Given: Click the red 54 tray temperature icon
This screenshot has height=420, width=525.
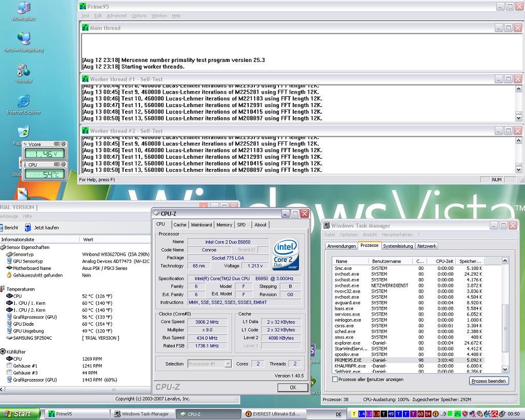Looking at the screenshot, I should [428, 414].
